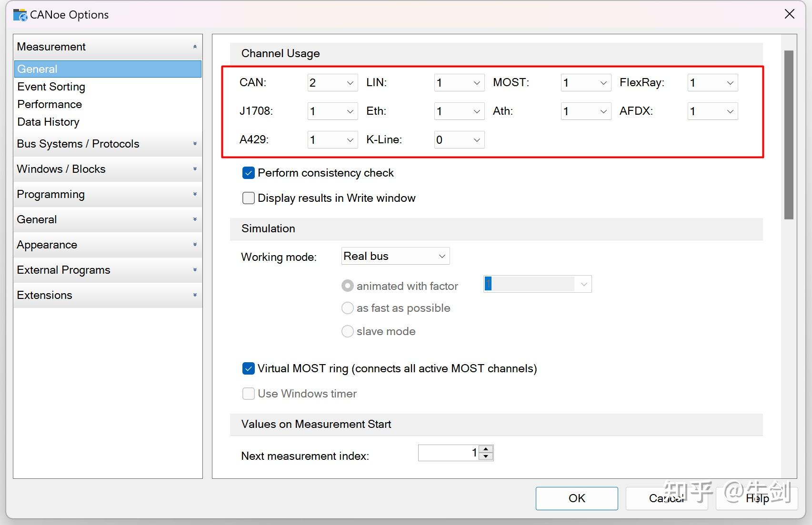Click the K-Line: label
812x525 pixels.
(384, 139)
